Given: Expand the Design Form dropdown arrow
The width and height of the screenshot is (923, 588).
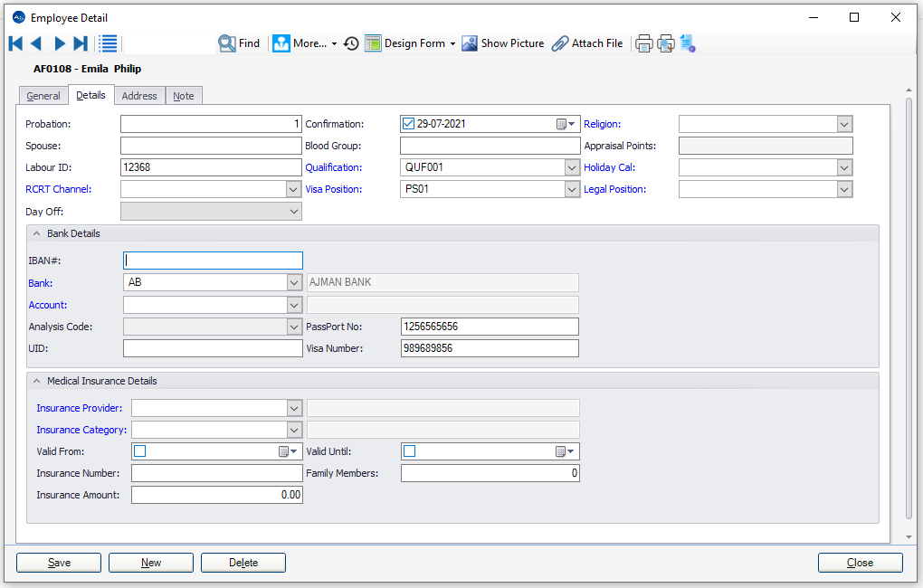Looking at the screenshot, I should 452,43.
